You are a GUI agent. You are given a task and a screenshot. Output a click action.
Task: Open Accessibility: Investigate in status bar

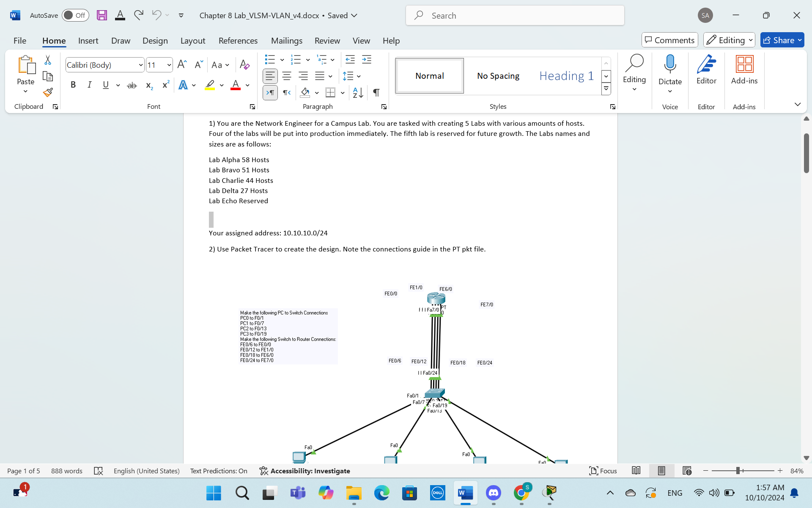pos(304,471)
